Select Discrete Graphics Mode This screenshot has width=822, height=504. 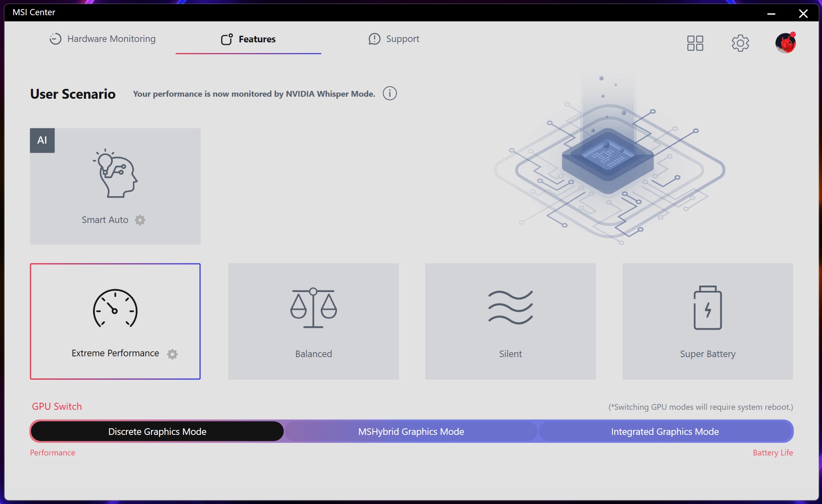(157, 432)
